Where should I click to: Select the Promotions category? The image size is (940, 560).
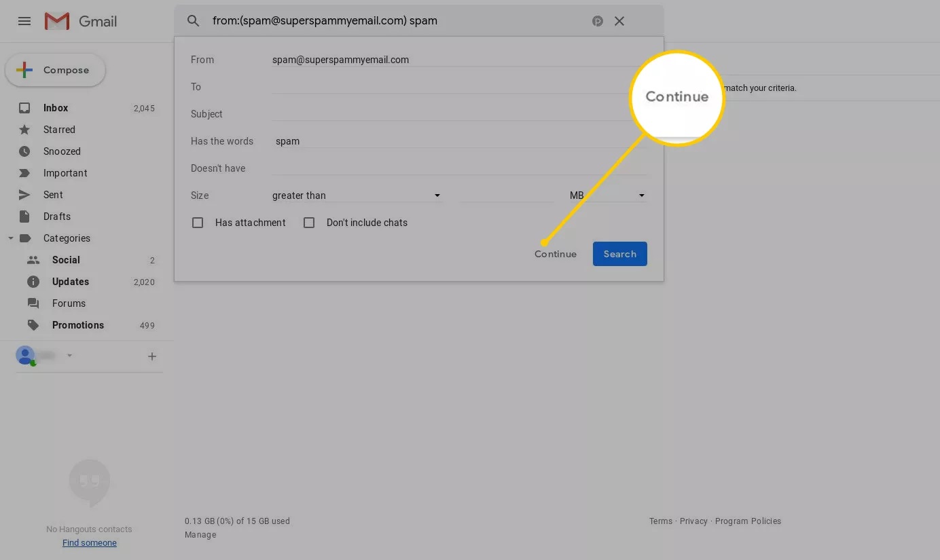coord(78,325)
